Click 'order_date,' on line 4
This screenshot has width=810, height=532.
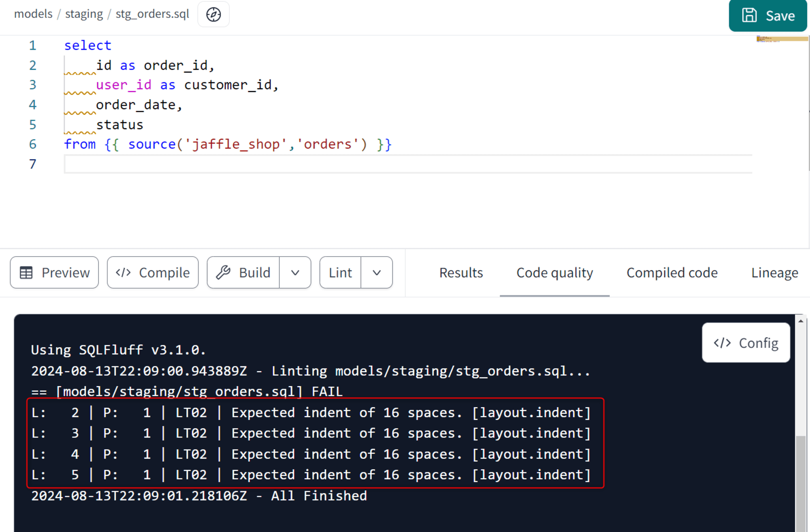tap(139, 105)
